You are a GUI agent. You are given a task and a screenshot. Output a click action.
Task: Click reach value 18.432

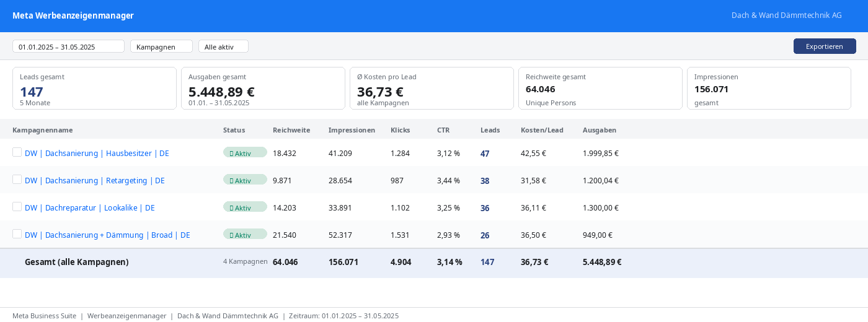[285, 154]
